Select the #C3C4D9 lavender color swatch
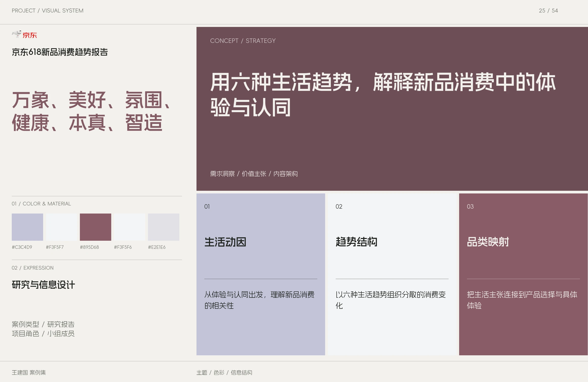Image resolution: width=588 pixels, height=382 pixels. pos(27,227)
